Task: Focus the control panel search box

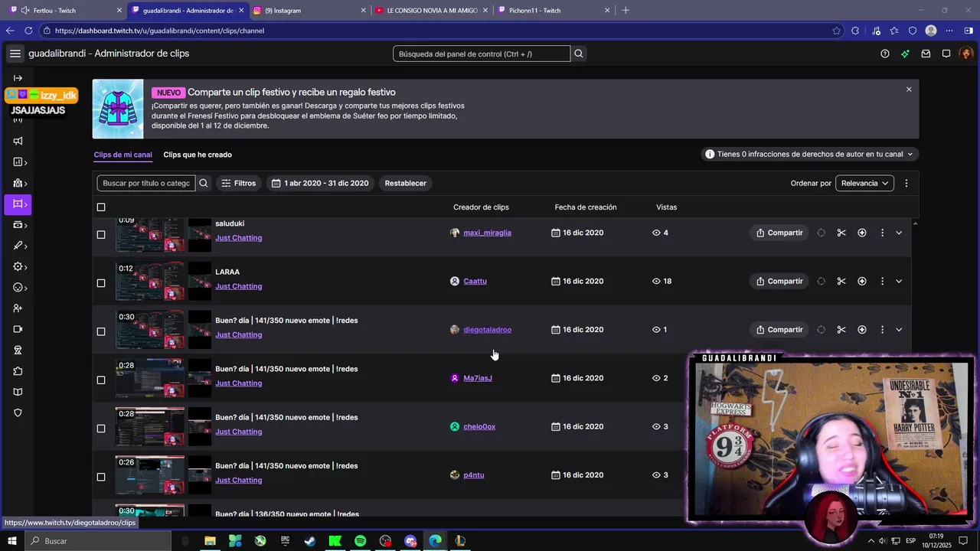Action: coord(482,54)
